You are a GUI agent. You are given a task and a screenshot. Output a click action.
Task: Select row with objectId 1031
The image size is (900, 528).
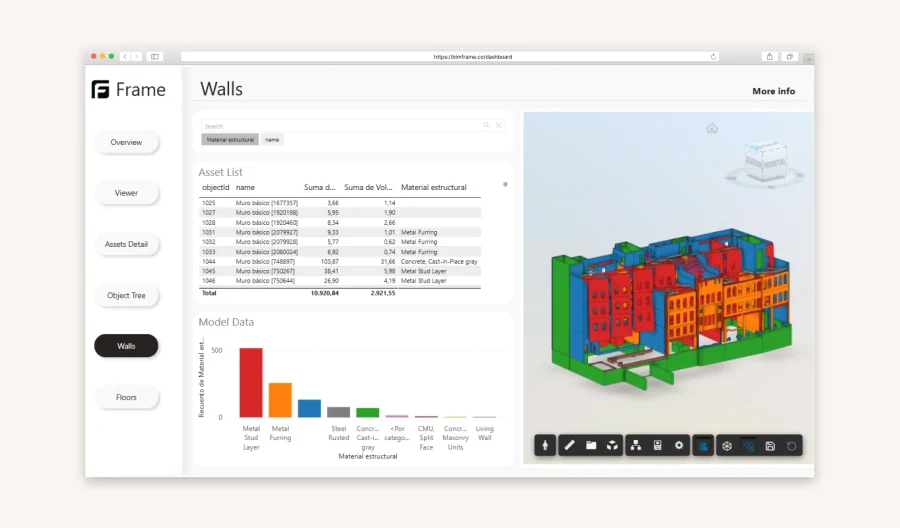[x=340, y=232]
